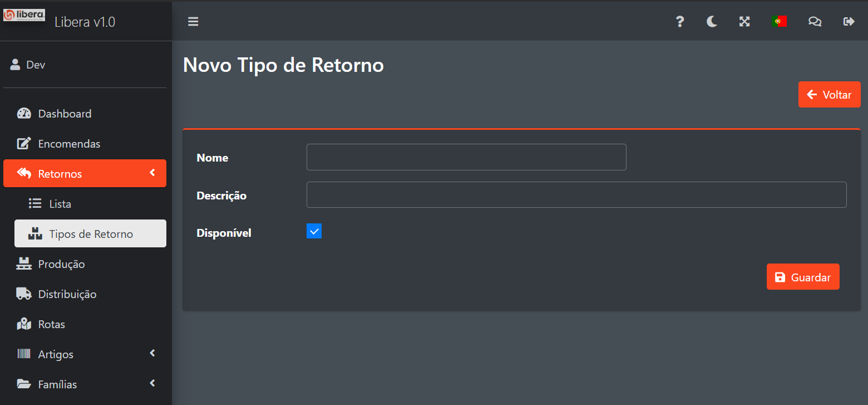Expand the Artigos submenu
This screenshot has height=405, width=868.
152,353
